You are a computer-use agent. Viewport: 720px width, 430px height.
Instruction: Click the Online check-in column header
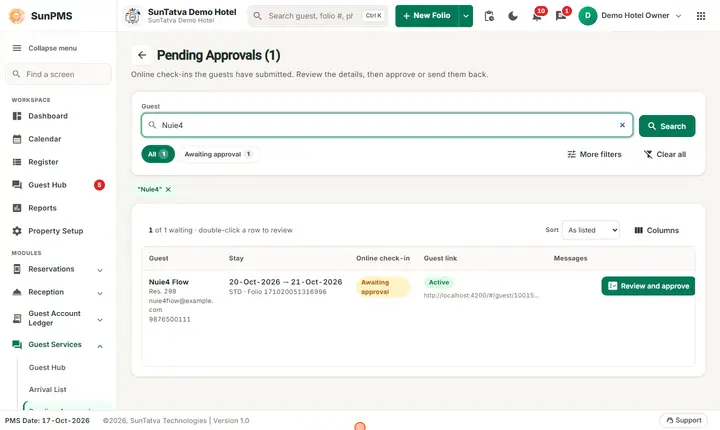coord(382,258)
